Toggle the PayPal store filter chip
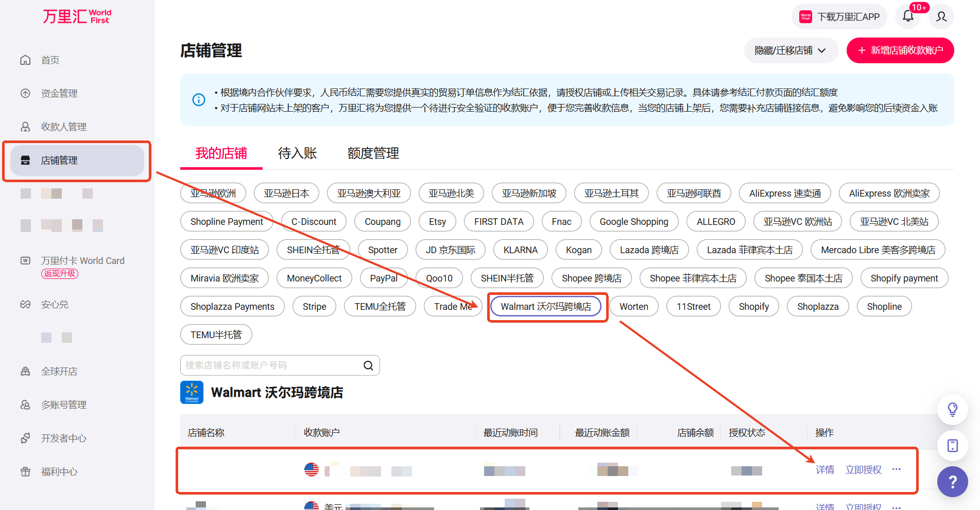 point(384,278)
